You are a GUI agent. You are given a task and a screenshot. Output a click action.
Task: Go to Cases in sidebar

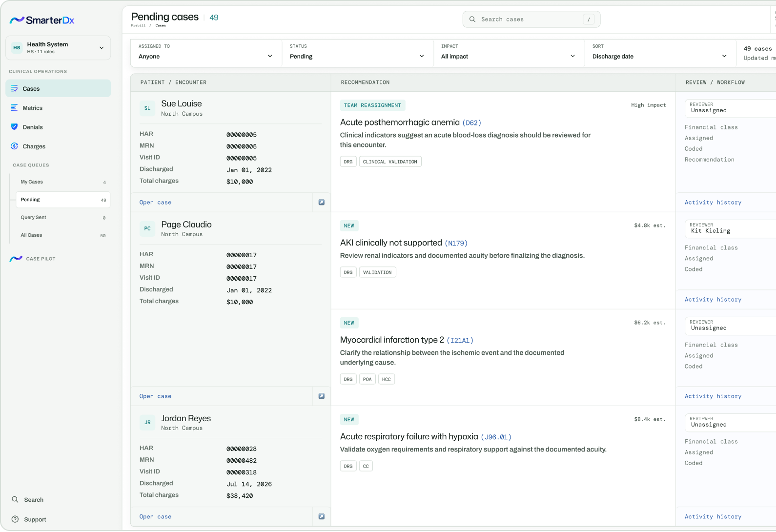click(x=58, y=88)
